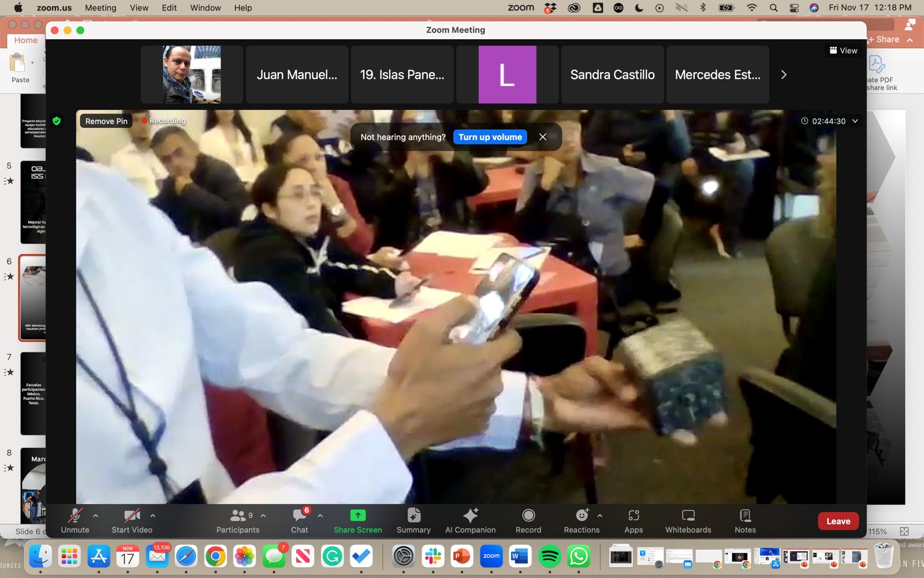The width and height of the screenshot is (924, 578).
Task: Toggle meeting Record button
Action: [x=528, y=516]
